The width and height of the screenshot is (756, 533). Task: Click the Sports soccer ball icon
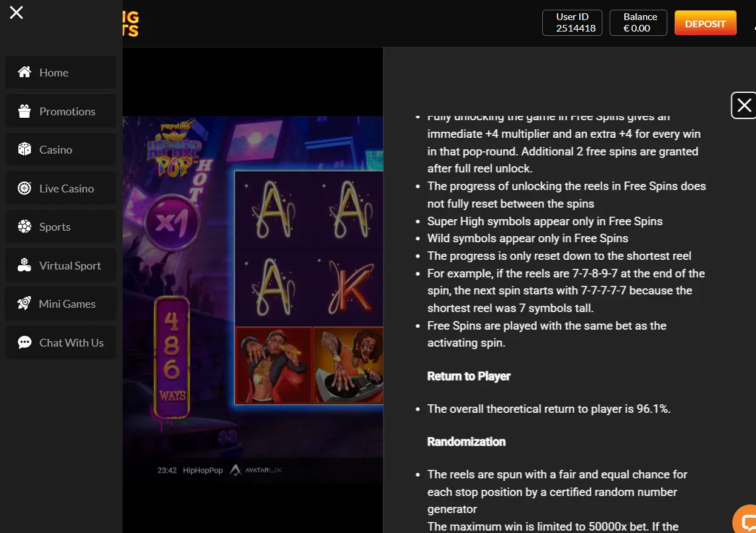tap(24, 226)
